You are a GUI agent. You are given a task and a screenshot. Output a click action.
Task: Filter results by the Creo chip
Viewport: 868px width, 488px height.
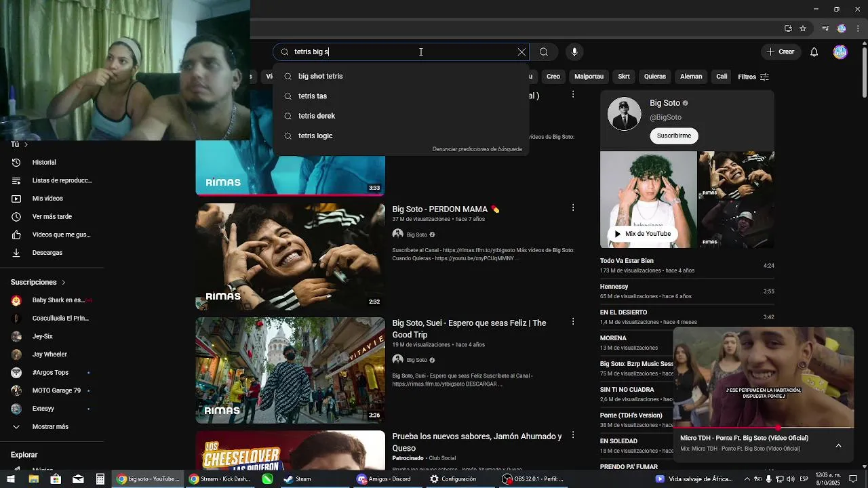coord(553,77)
